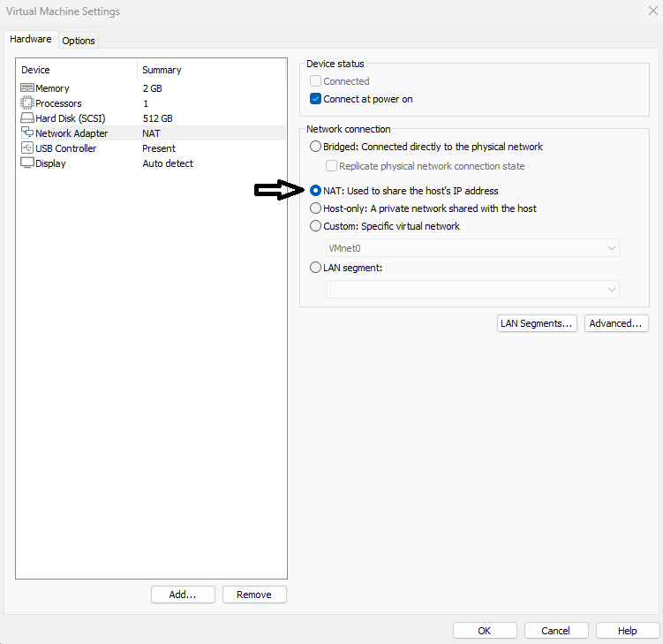Click the Add hardware button

coord(183,595)
